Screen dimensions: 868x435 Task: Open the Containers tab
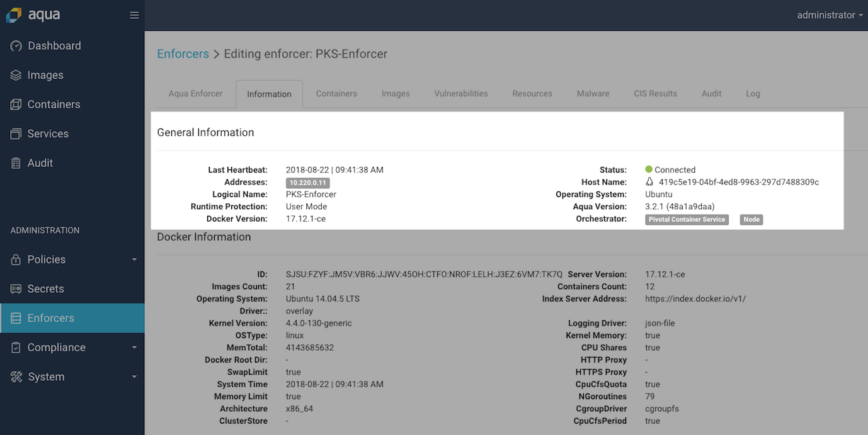tap(336, 93)
